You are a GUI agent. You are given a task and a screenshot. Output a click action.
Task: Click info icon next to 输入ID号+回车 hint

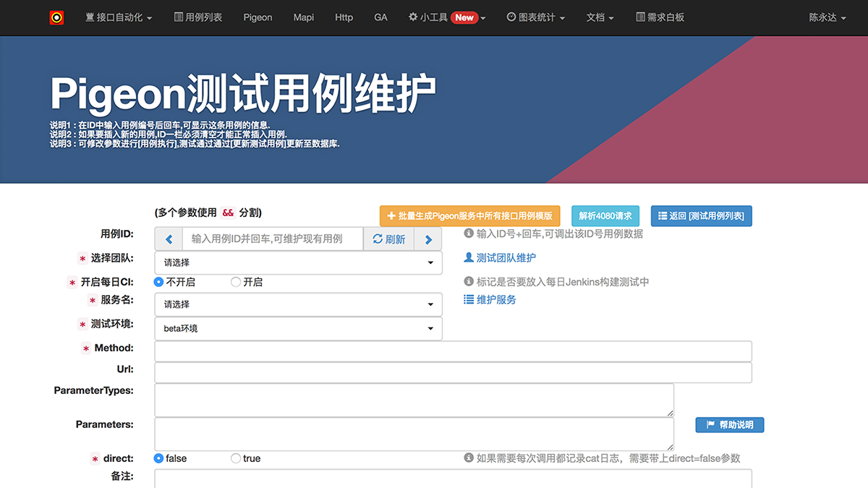tap(468, 234)
